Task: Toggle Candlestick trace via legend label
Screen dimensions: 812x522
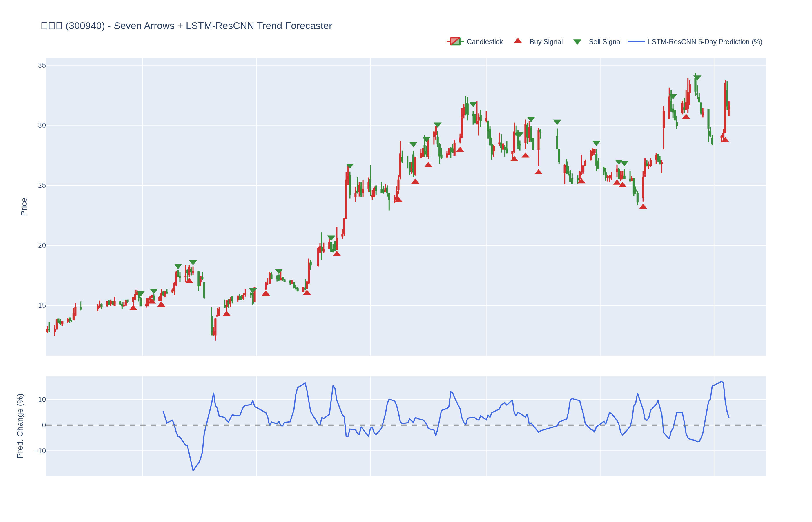Action: coord(484,42)
